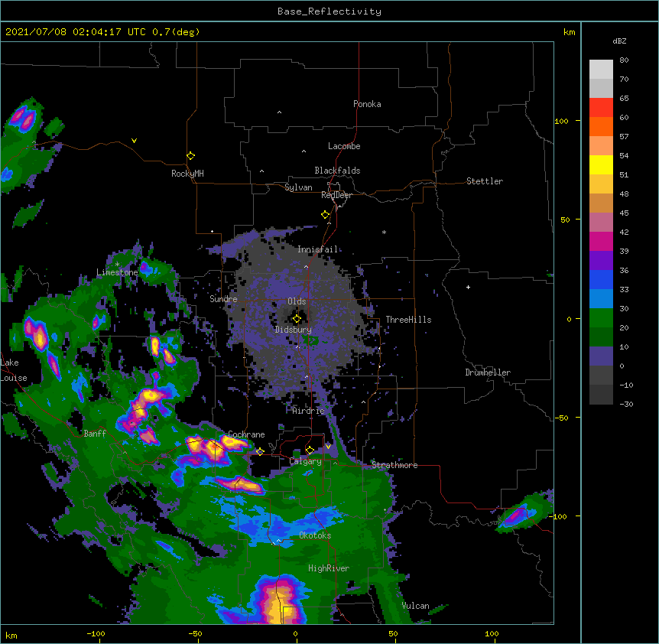Click the Okotoks town label

point(315,535)
